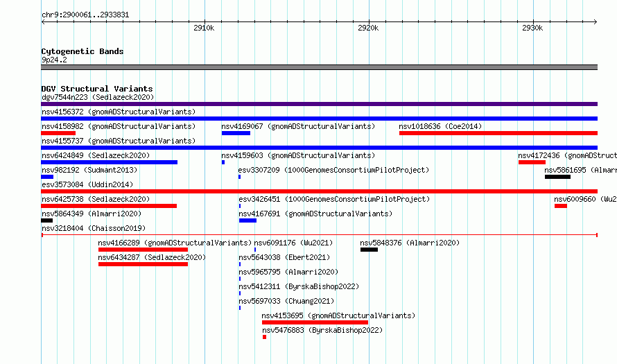Image resolution: width=617 pixels, height=364 pixels.
Task: Open the nsv5965795 (Almarri2020) label
Action: 288,272
